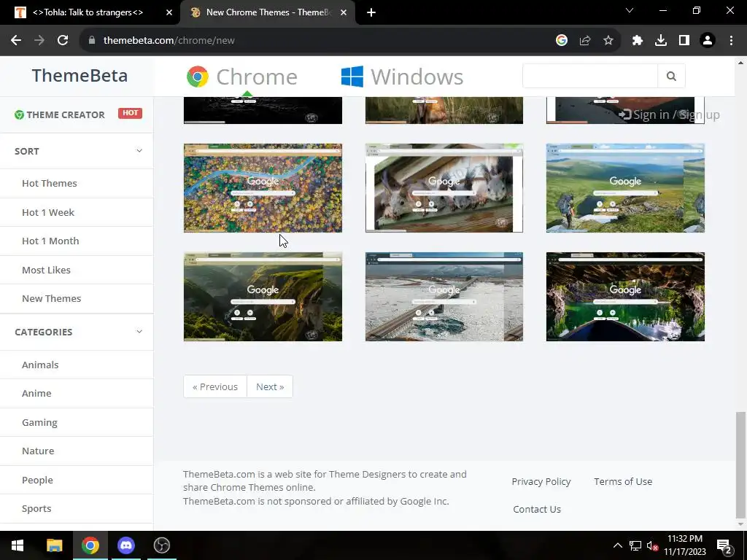The width and height of the screenshot is (747, 560).
Task: Bookmark this page with the star icon
Action: [x=608, y=41]
